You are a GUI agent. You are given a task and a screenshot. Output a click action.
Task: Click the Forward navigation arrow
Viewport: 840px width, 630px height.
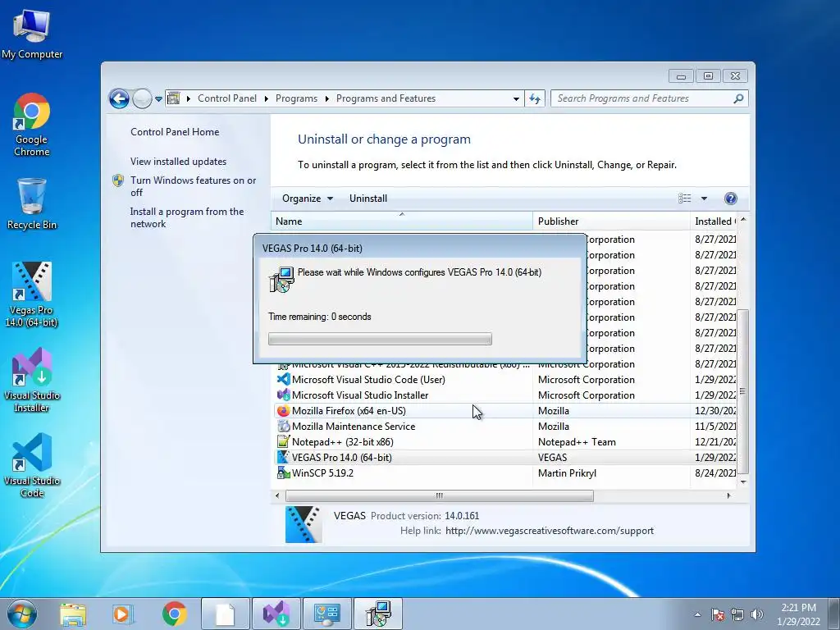coord(142,98)
